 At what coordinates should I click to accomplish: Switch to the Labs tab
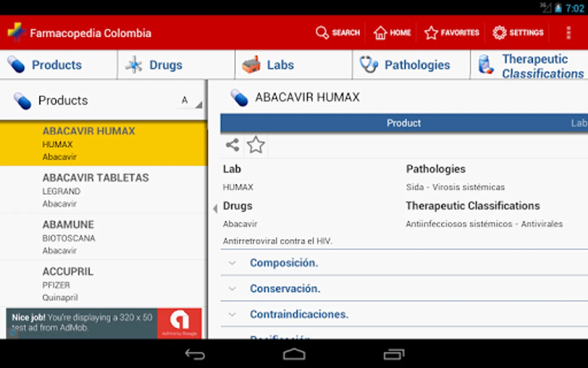pyautogui.click(x=294, y=65)
